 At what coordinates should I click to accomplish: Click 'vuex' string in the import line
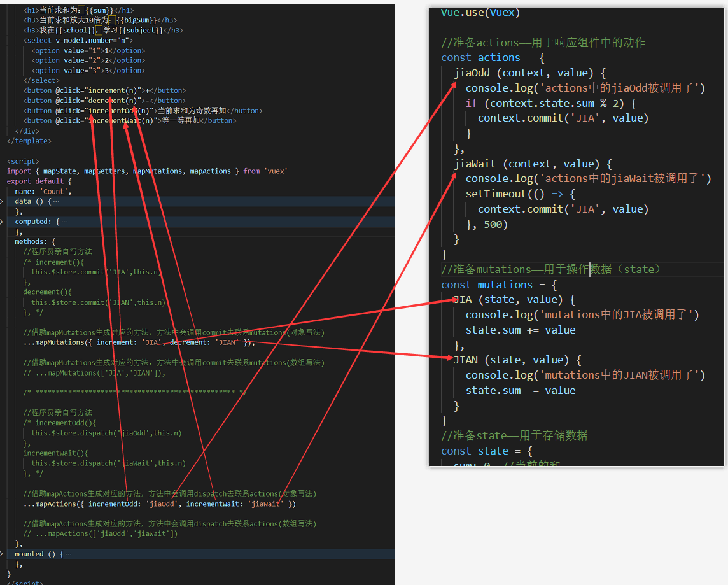(x=276, y=171)
